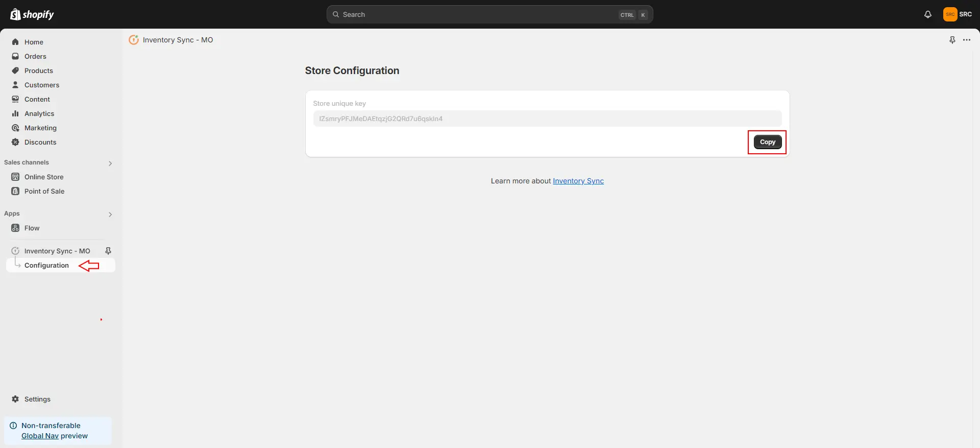Click the Inventory Sync - MO page title
Screen dimensions: 980x448
pyautogui.click(x=178, y=40)
